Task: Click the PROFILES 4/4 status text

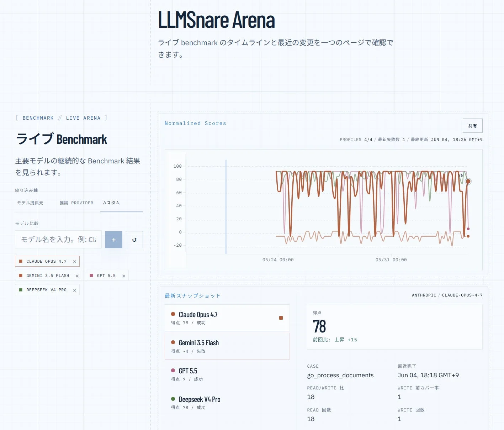Action: coord(356,140)
